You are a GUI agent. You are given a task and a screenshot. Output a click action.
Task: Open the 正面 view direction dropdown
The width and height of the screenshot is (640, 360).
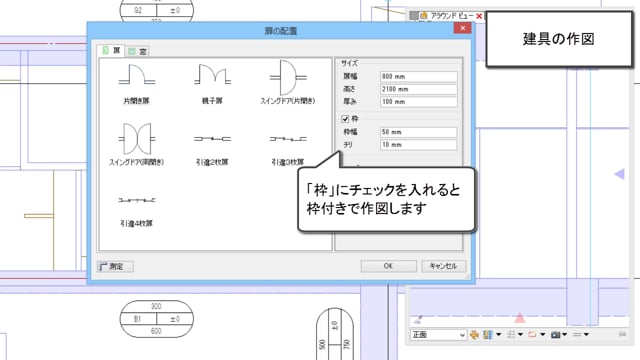[x=438, y=335]
